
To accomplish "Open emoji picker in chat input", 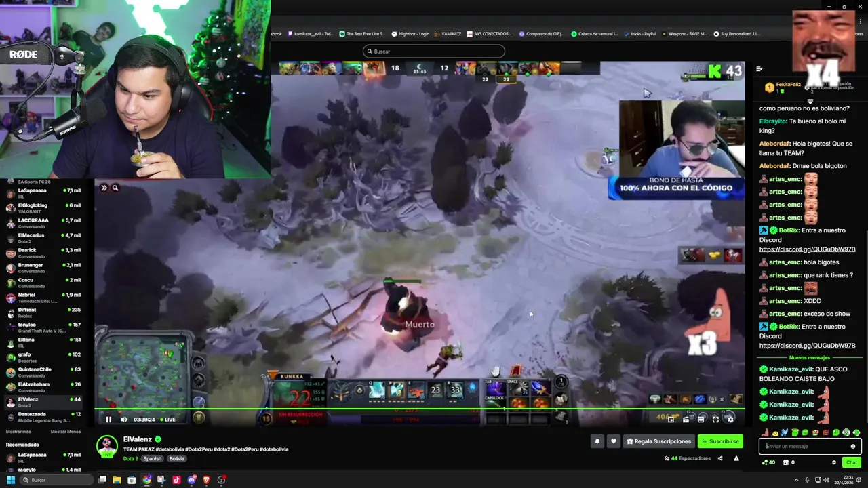I will pos(853,446).
